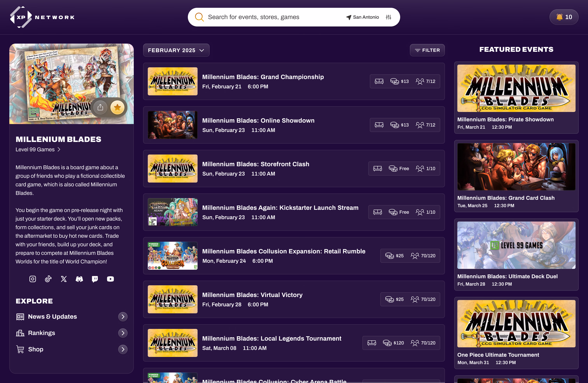The width and height of the screenshot is (588, 383).
Task: Click the Shop cart icon
Action: 20,349
